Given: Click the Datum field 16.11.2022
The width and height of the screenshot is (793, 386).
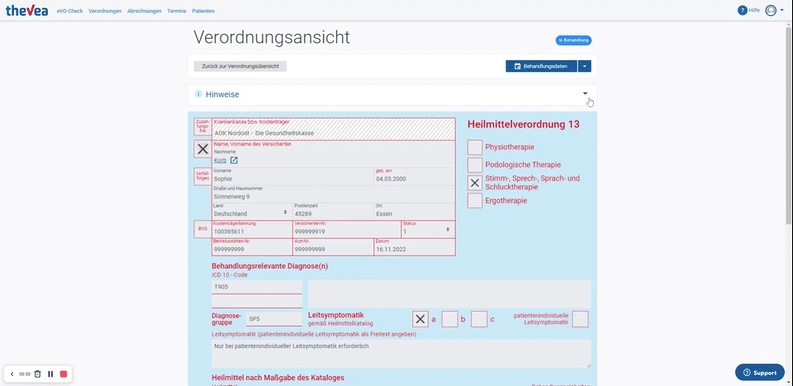Looking at the screenshot, I should 414,247.
